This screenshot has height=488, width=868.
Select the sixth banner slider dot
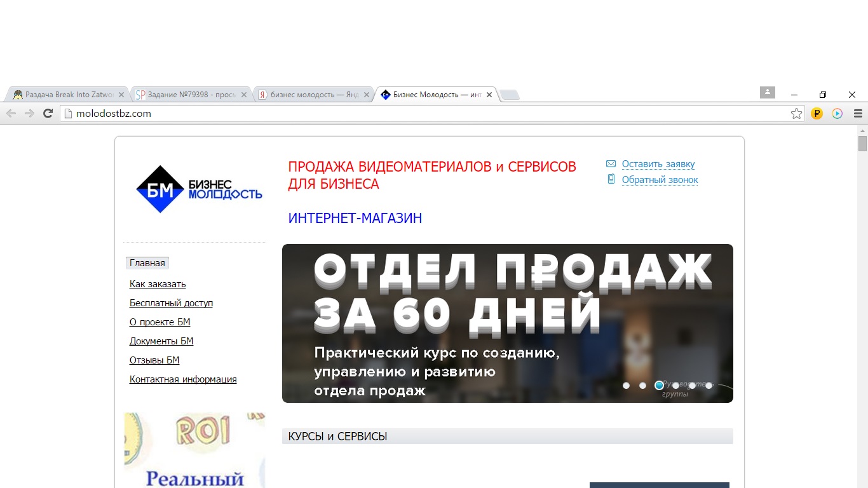click(709, 386)
